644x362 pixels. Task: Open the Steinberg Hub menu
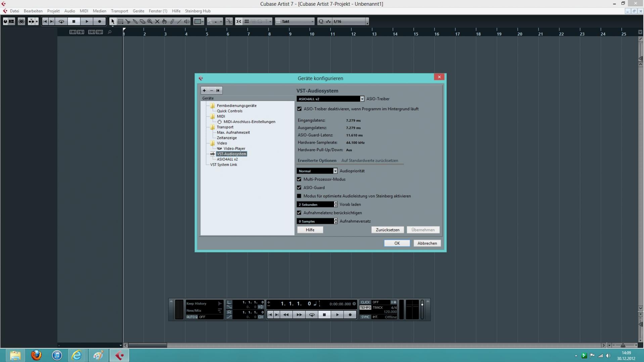tap(198, 11)
